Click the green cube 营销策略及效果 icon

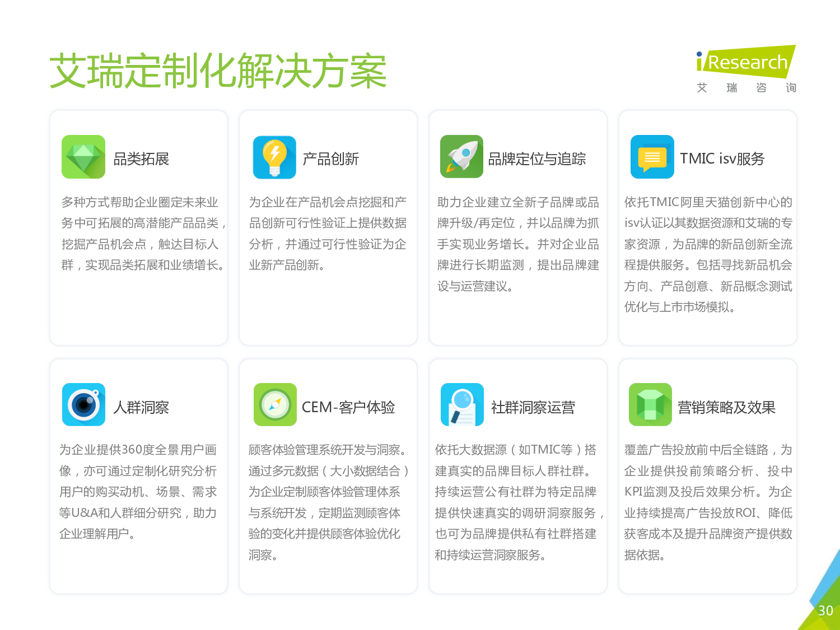[x=650, y=404]
